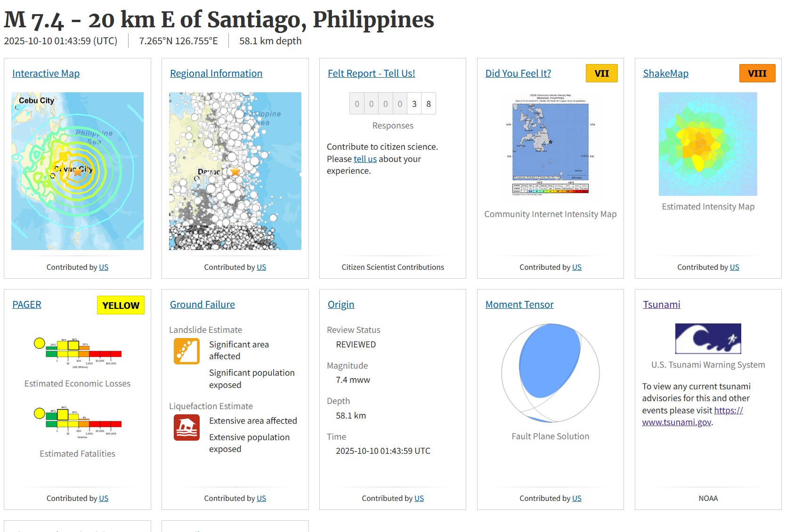
Task: Click the landslide estimate icon
Action: click(186, 351)
